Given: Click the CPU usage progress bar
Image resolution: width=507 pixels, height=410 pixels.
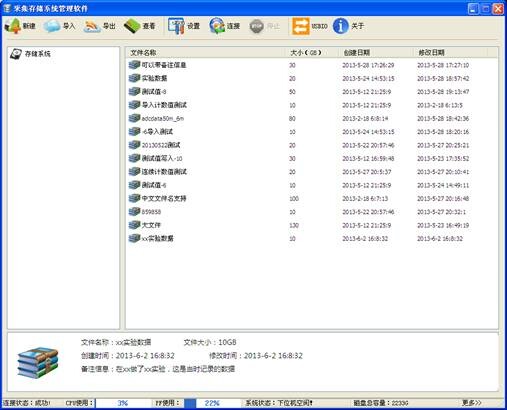Looking at the screenshot, I should coord(123,403).
